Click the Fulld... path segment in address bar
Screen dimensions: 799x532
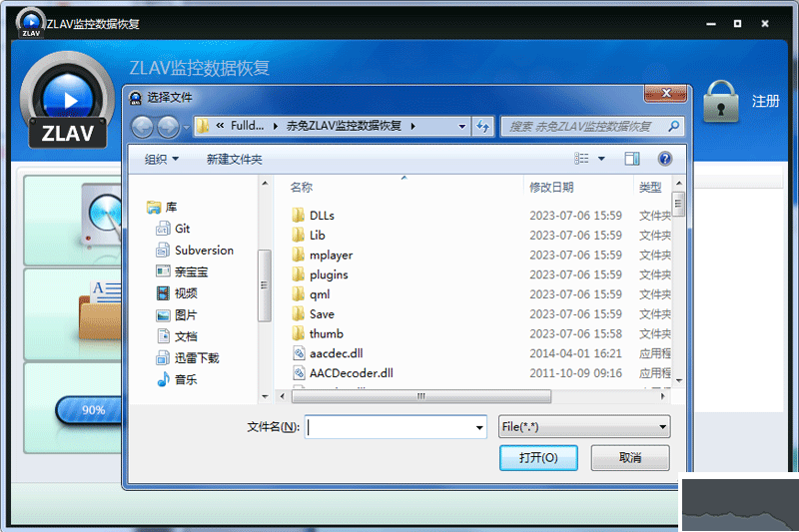click(247, 126)
